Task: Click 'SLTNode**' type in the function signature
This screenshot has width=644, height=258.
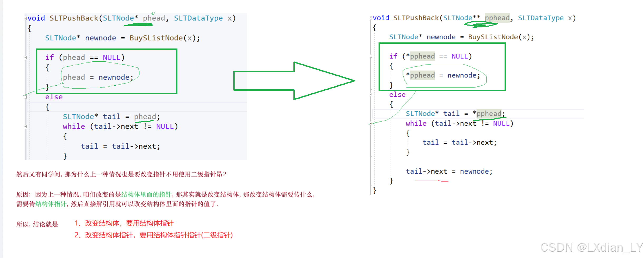Action: click(x=462, y=18)
